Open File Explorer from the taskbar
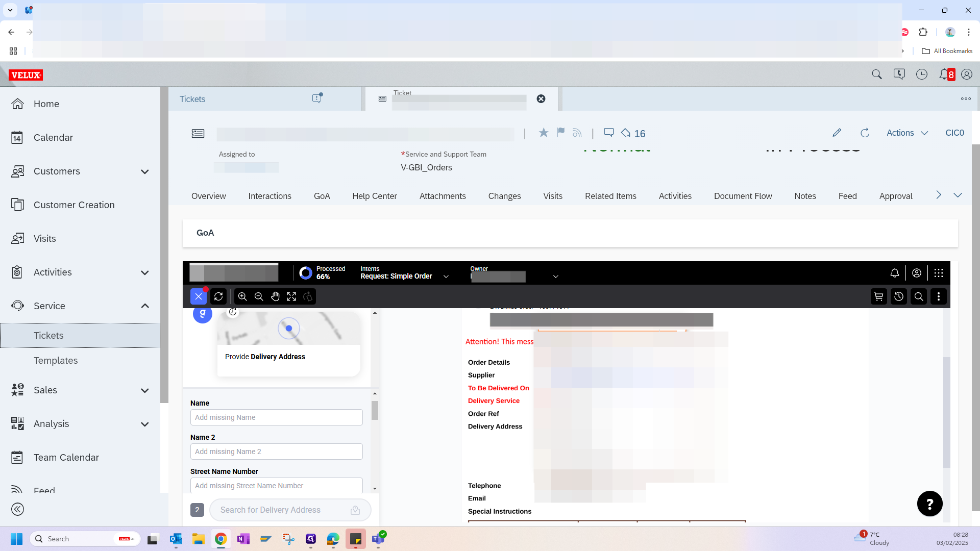The height and width of the screenshot is (551, 980). 199,539
